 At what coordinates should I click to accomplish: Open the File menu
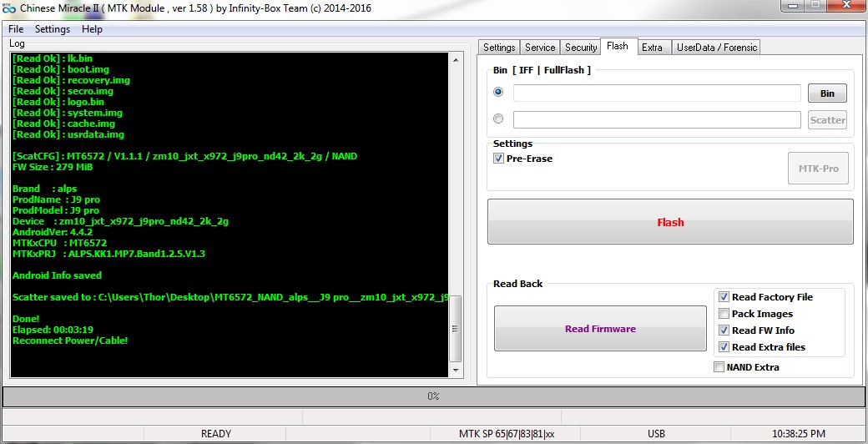16,28
